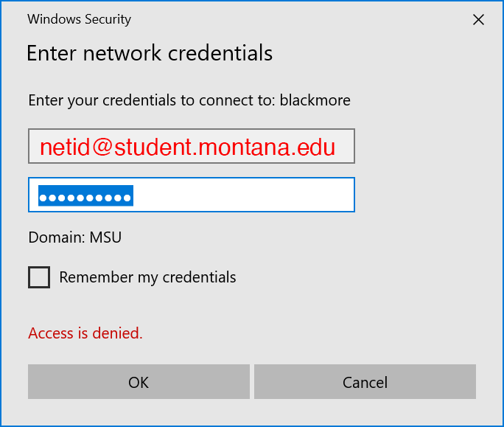Screen dimensions: 504x427
Task: Click the 'MSU' domain name text
Action: click(x=105, y=237)
